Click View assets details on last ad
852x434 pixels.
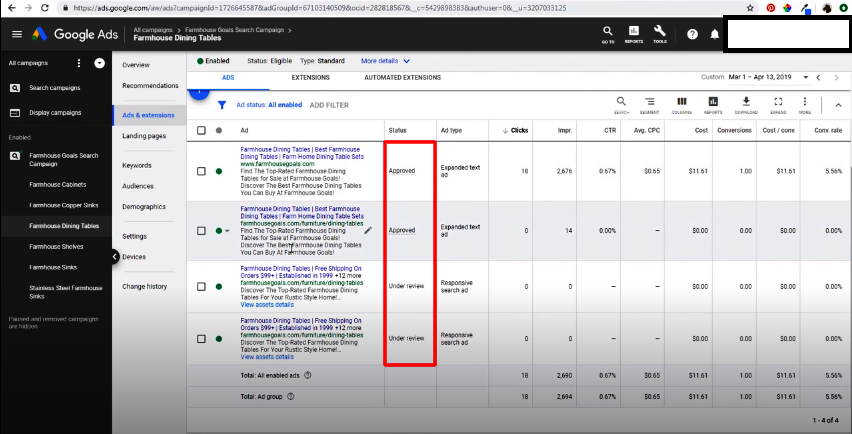(x=267, y=357)
